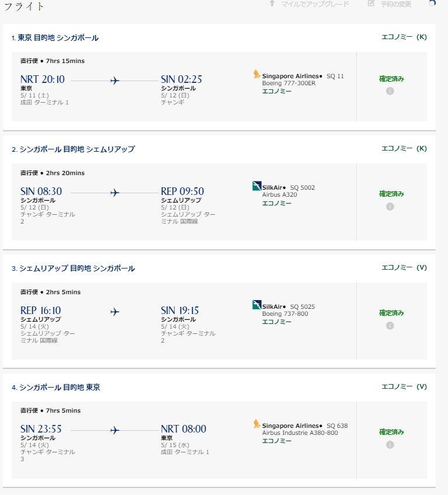The image size is (448, 495).
Task: Open 予約の変更 link
Action: [395, 4]
